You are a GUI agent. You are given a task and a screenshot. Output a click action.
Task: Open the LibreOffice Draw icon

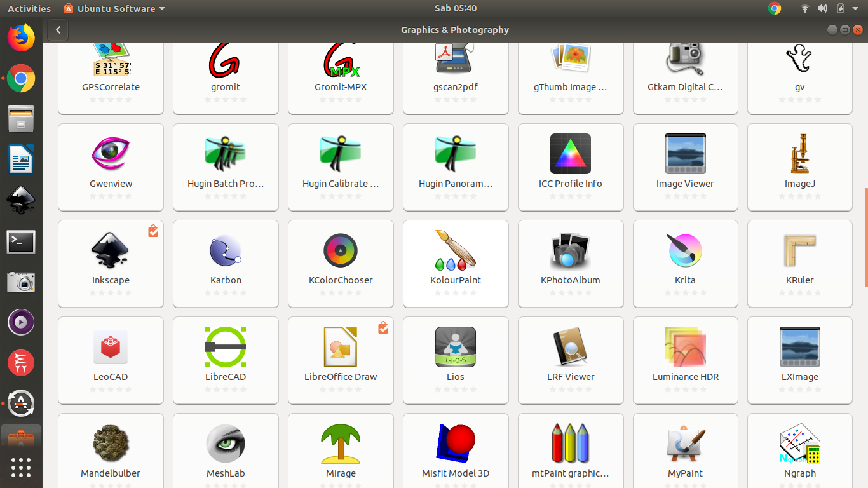point(341,347)
